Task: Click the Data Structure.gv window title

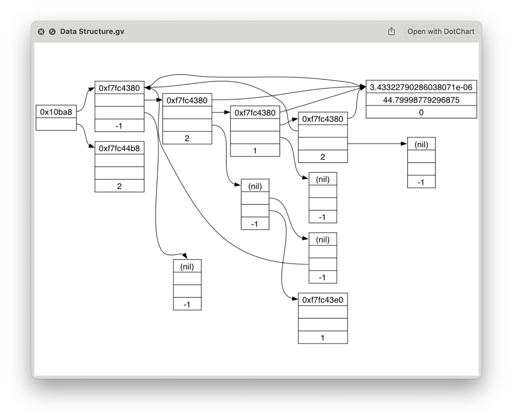Action: [92, 31]
